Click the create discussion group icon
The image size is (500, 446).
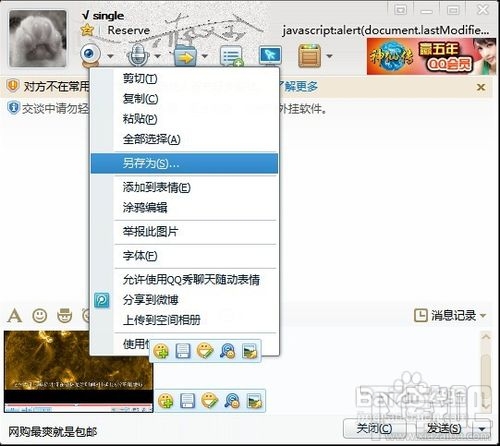(232, 56)
